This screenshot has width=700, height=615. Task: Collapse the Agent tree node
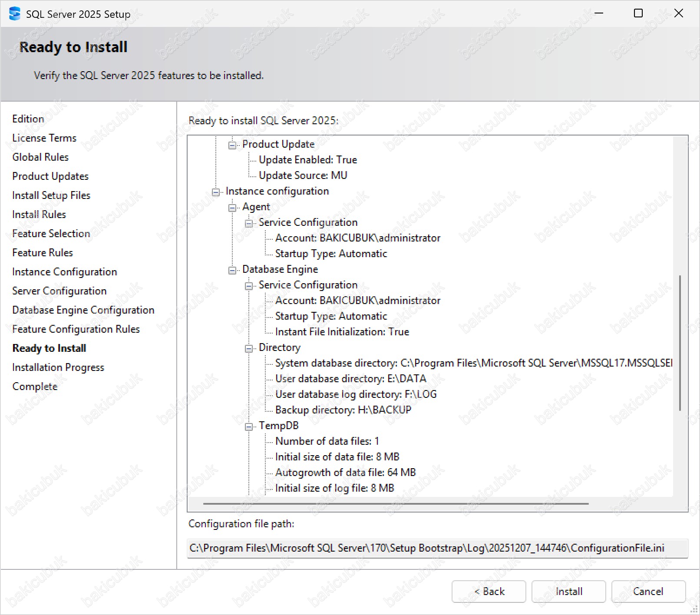click(232, 208)
